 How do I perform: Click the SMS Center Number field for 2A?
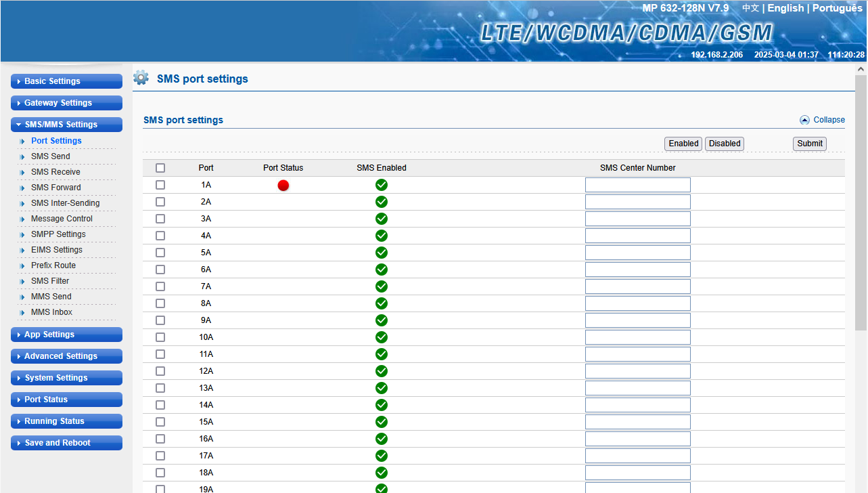pos(637,202)
